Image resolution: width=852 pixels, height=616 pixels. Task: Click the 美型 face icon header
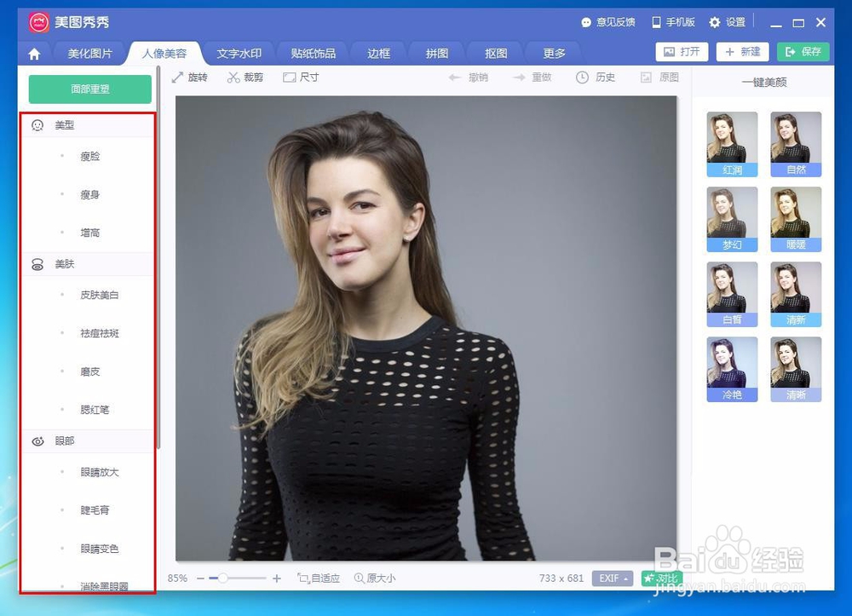pos(37,125)
